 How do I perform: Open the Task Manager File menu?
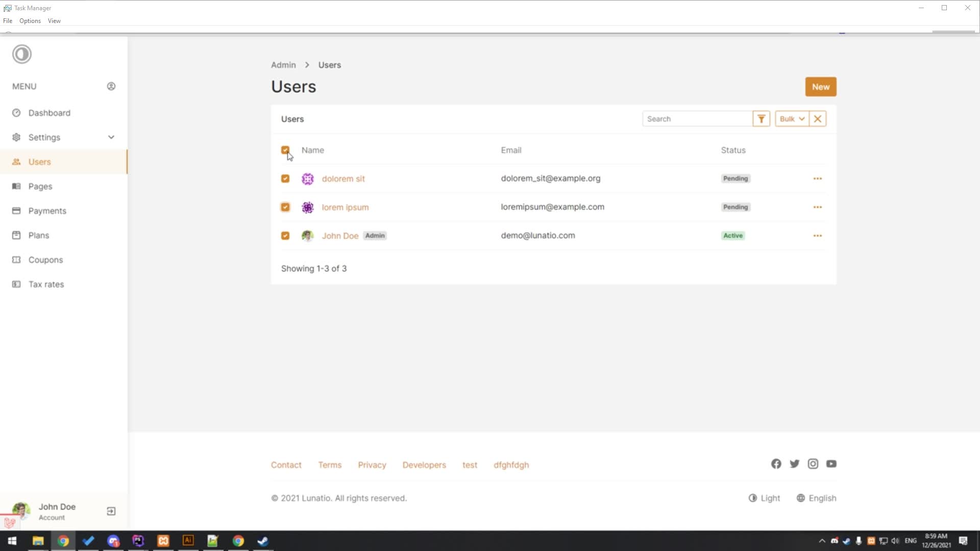click(8, 21)
